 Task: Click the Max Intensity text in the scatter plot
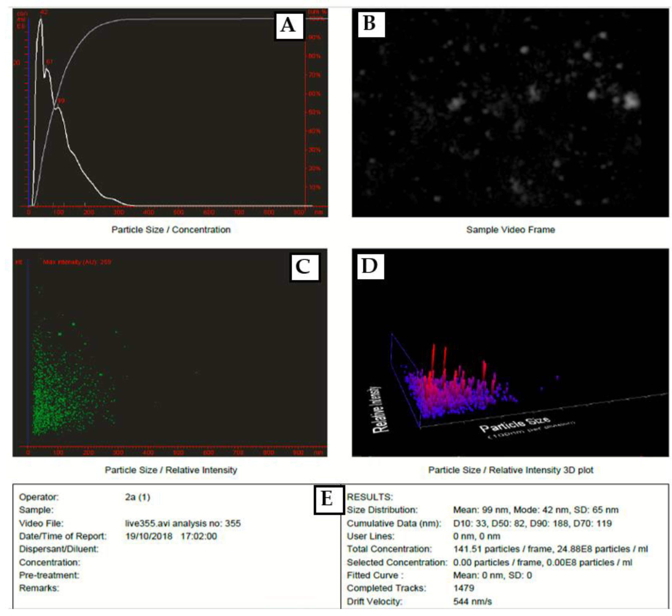[77, 262]
